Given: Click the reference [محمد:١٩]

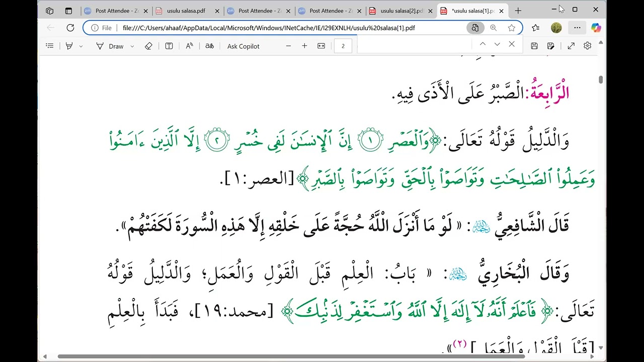Looking at the screenshot, I should [x=233, y=312].
